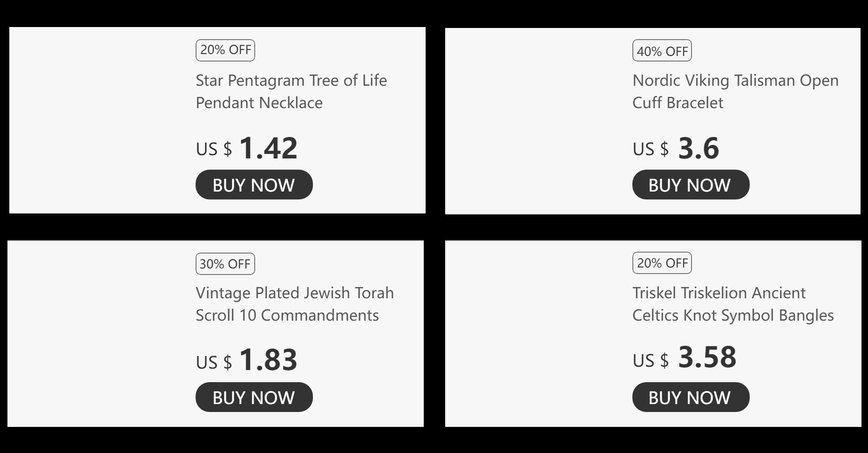The image size is (868, 453).
Task: Click the 20% OFF badge on necklace card
Action: click(225, 50)
